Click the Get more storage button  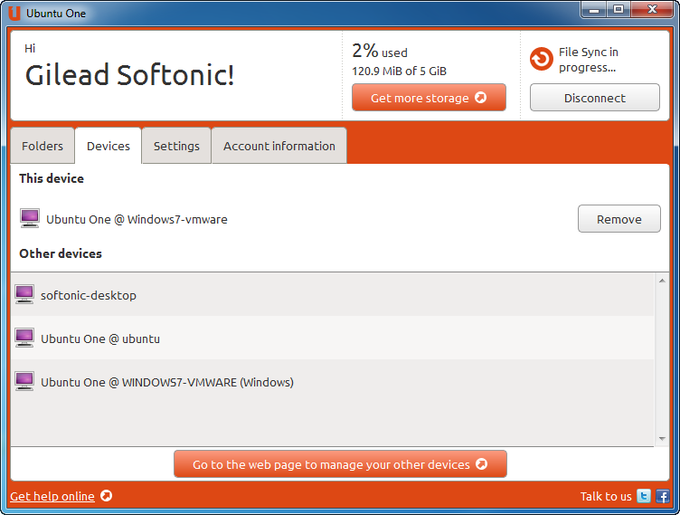(429, 98)
